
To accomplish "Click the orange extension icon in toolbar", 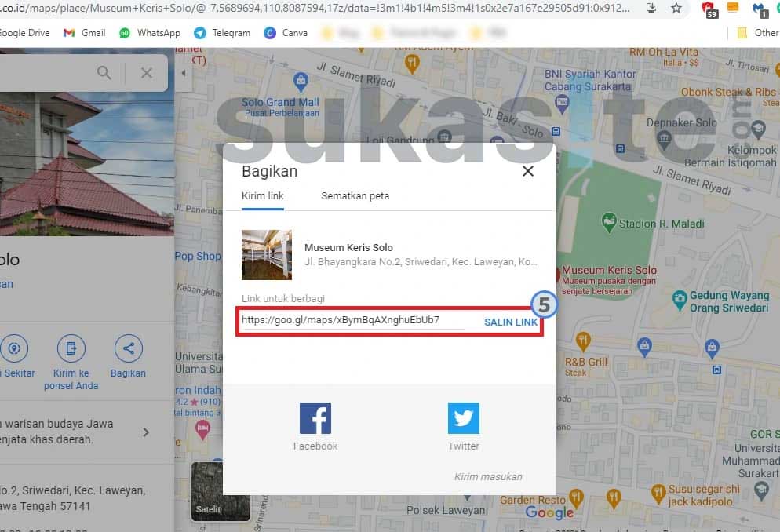I will tap(733, 8).
